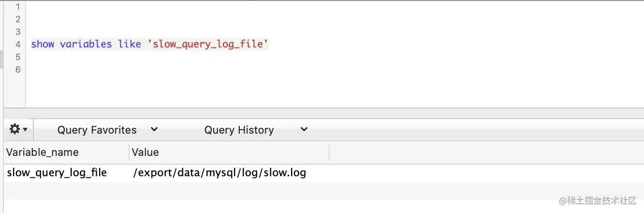Click the Query Favorites chevron arrow

(x=154, y=129)
